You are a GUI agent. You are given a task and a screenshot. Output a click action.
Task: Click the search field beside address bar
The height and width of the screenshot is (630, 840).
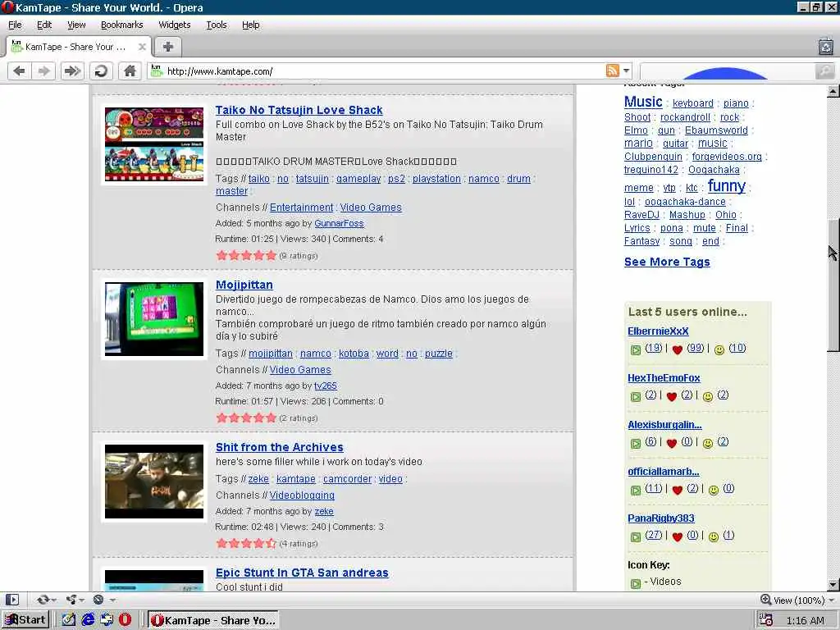click(x=728, y=71)
